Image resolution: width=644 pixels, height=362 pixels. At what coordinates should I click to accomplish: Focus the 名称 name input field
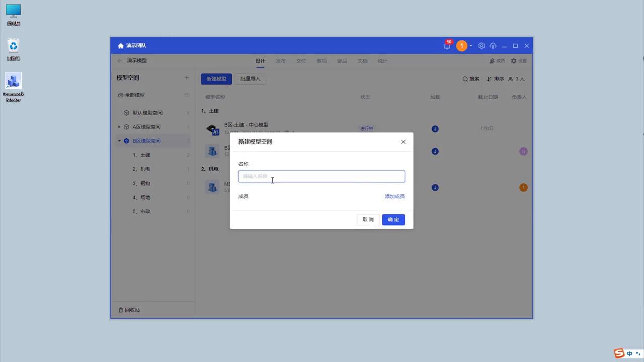coord(321,176)
